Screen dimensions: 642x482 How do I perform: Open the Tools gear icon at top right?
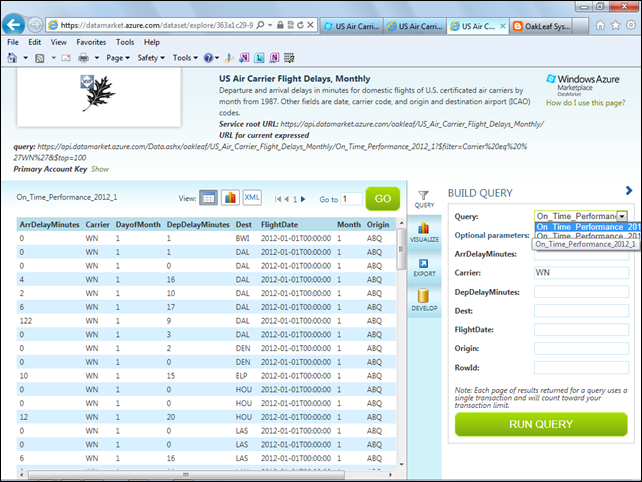(631, 25)
